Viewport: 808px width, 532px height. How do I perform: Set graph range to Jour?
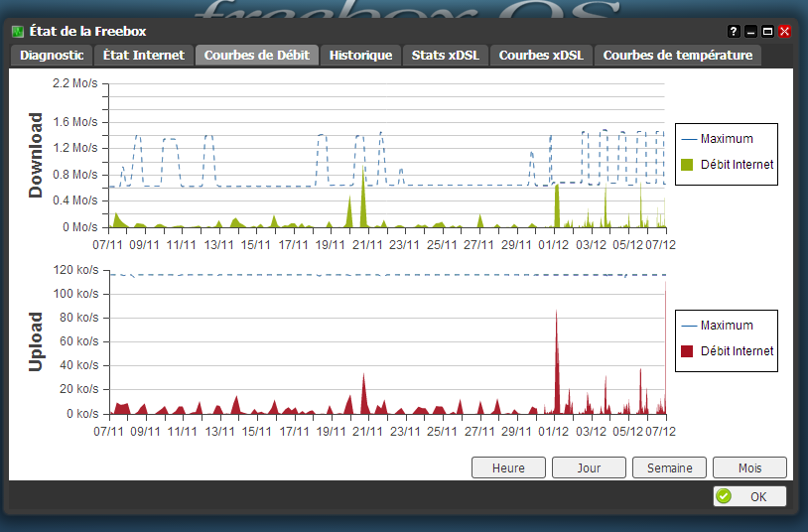(x=589, y=467)
